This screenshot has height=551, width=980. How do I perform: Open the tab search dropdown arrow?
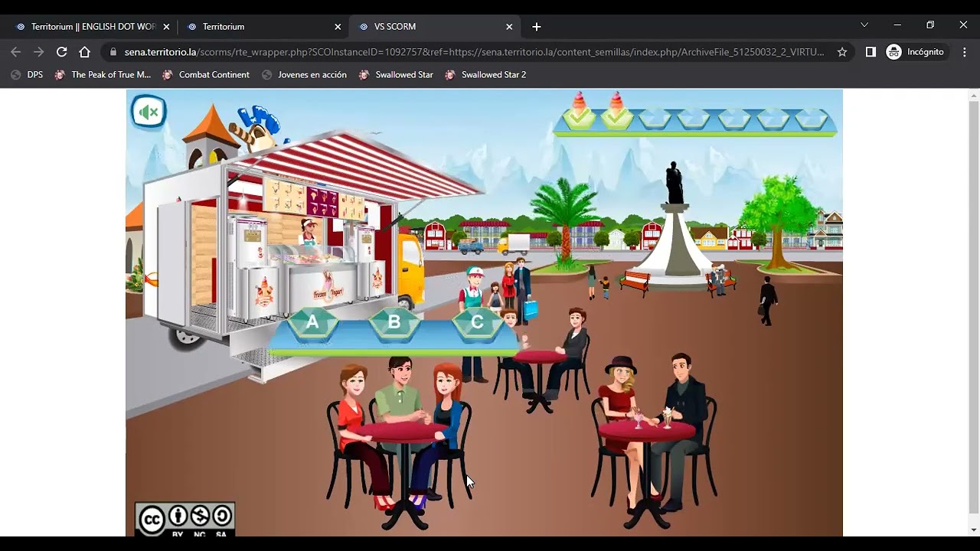click(x=864, y=25)
